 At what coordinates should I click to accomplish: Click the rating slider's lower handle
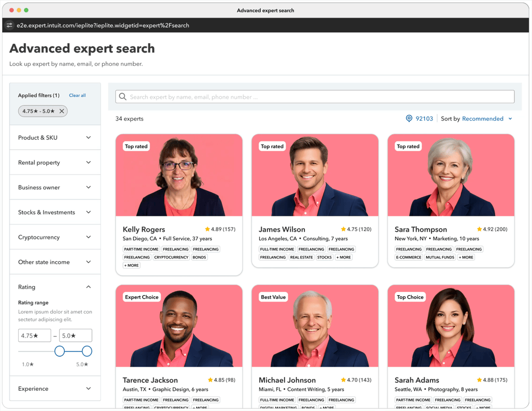tap(60, 351)
